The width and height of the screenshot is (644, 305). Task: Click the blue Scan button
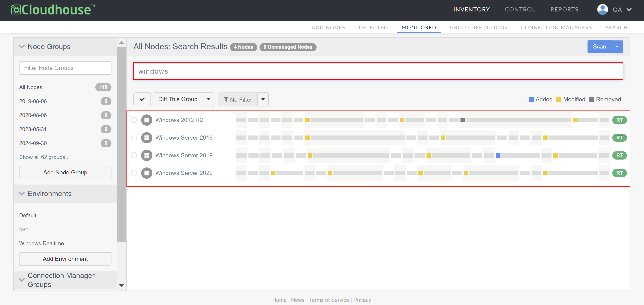[600, 47]
